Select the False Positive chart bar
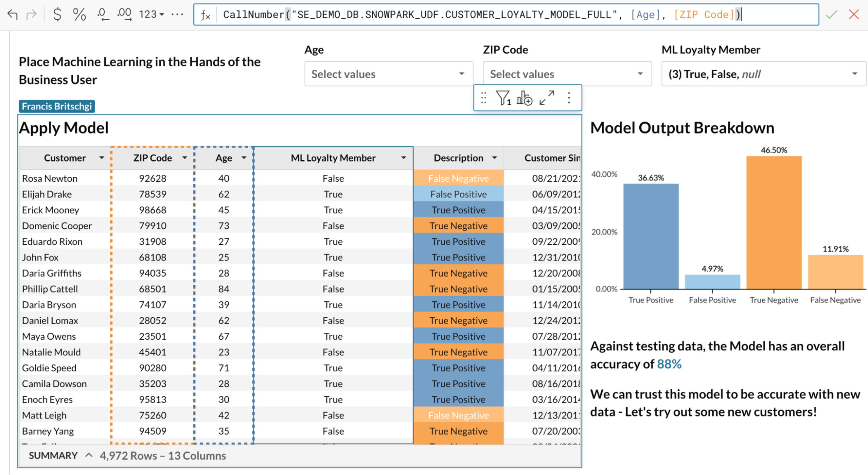The image size is (868, 475). (712, 282)
